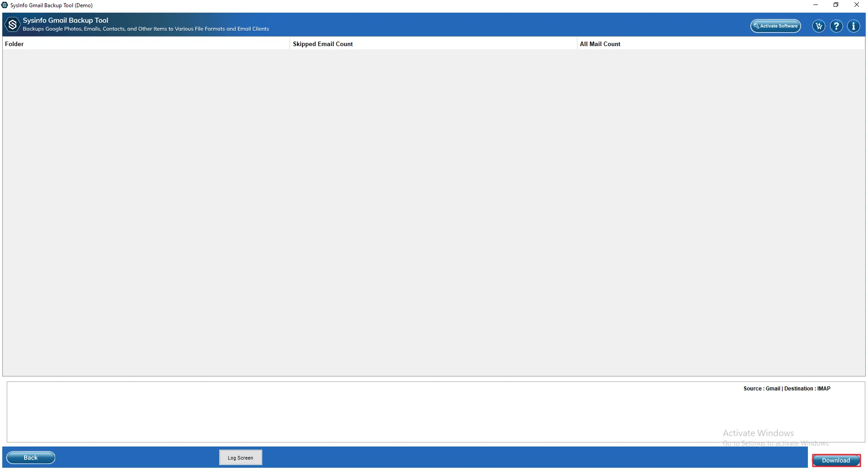Viewport: 868px width, 470px height.
Task: Close the SysInfo Gmail Backup Tool window
Action: tap(856, 5)
